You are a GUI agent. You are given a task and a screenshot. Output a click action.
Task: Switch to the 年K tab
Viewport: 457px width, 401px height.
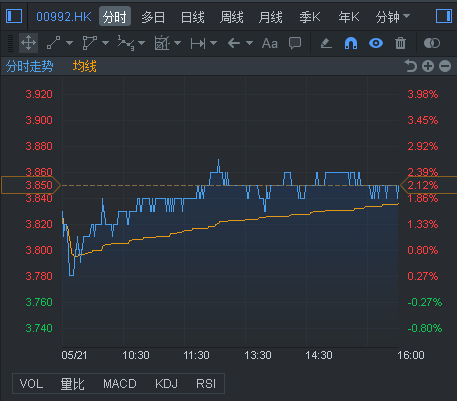349,17
